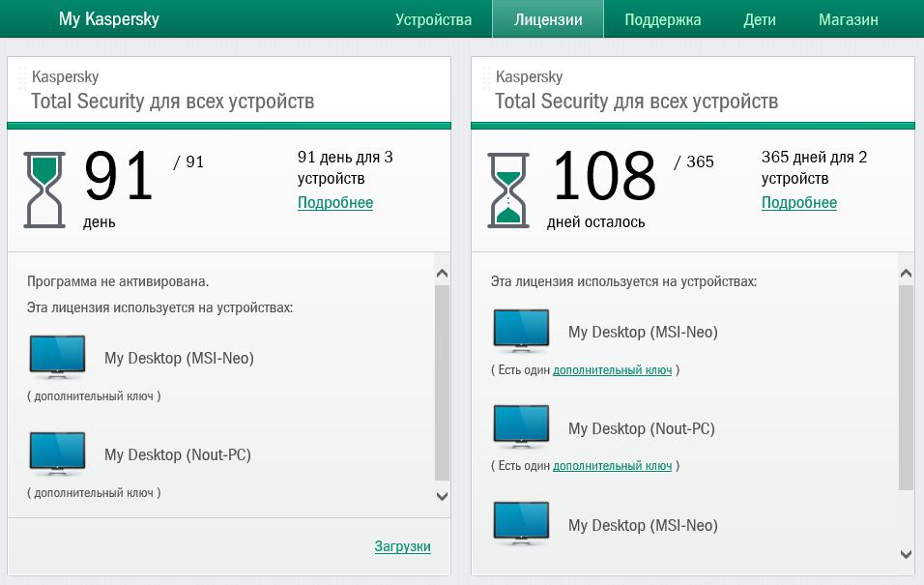
Task: Click дополнительный ключ text under left Nout-PC
Action: point(94,493)
